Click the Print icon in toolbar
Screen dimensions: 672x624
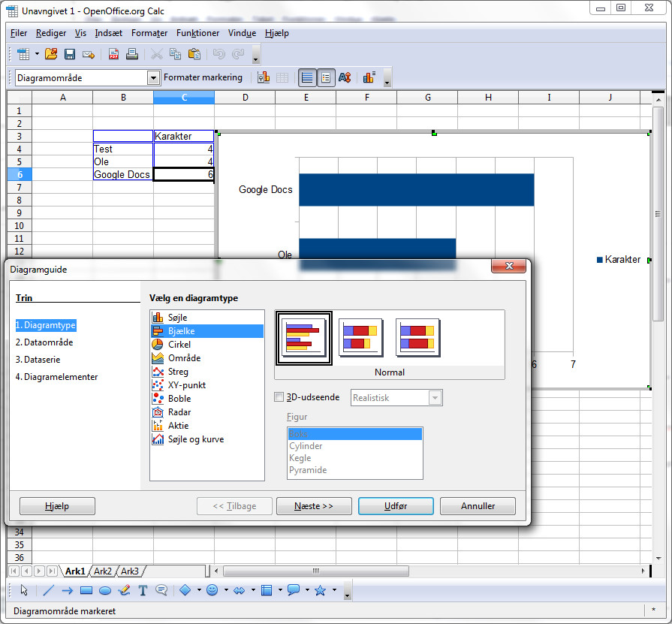coord(132,54)
